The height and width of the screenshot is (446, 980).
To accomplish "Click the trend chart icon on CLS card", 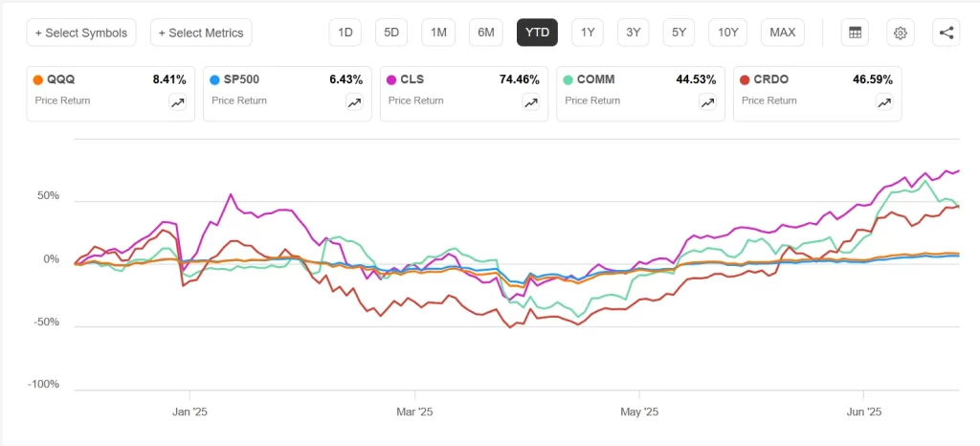I will click(531, 103).
